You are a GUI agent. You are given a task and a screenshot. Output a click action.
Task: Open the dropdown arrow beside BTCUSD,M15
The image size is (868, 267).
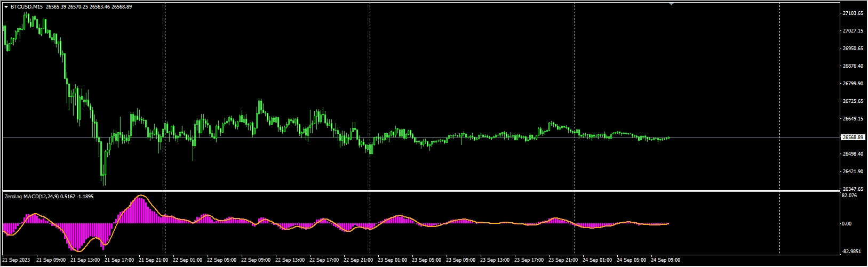click(x=6, y=7)
